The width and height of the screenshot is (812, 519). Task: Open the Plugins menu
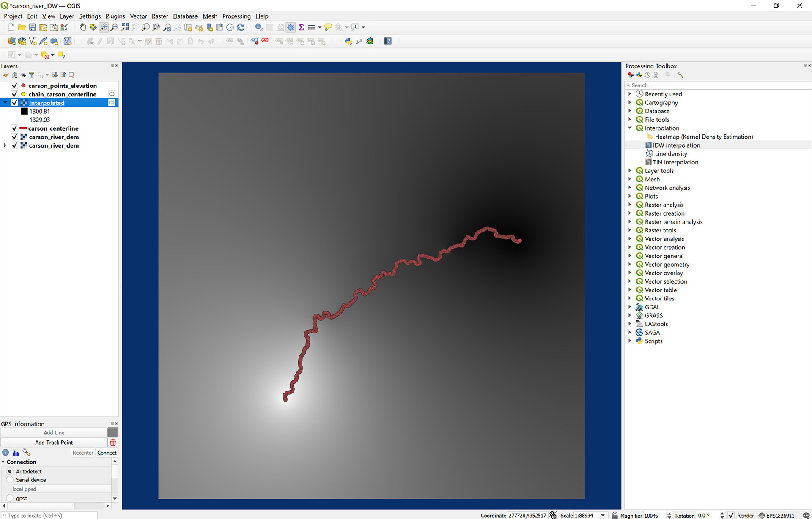click(115, 16)
